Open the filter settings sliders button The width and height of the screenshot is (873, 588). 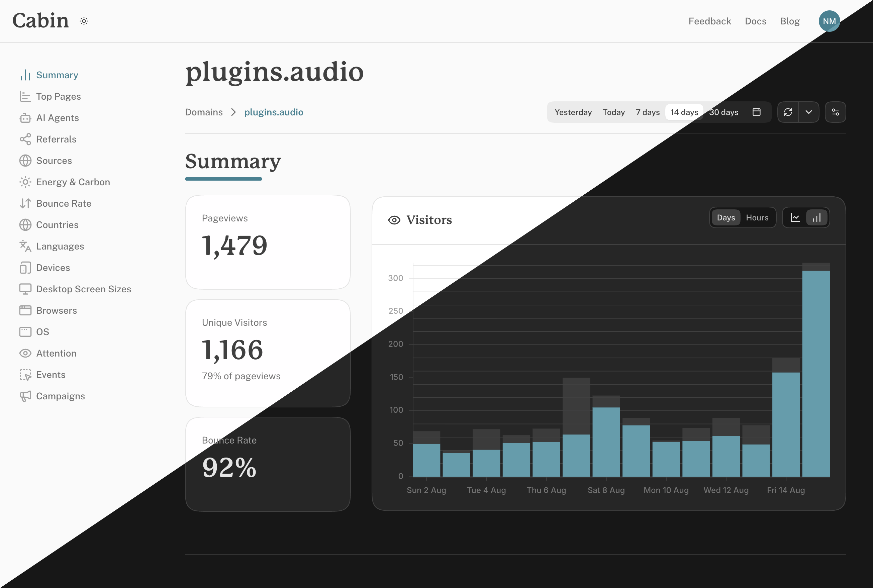click(x=835, y=112)
